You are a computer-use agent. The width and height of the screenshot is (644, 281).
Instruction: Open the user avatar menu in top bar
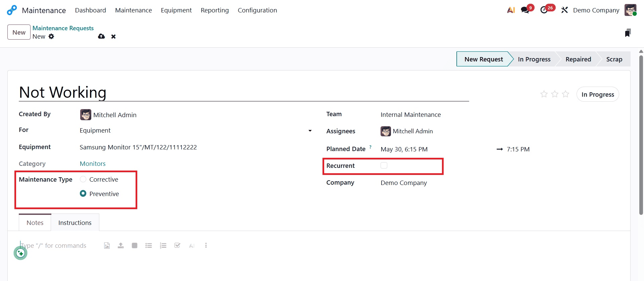pyautogui.click(x=630, y=10)
